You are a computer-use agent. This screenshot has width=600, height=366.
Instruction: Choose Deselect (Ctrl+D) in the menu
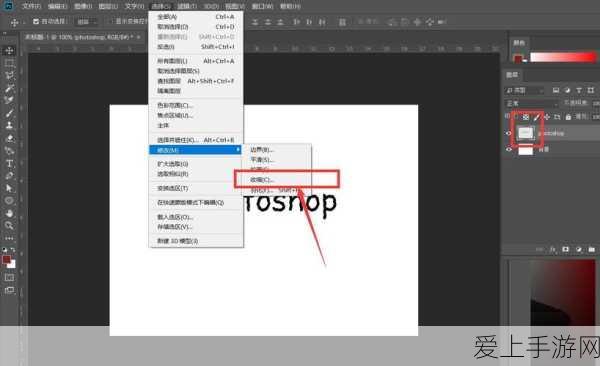click(x=196, y=27)
